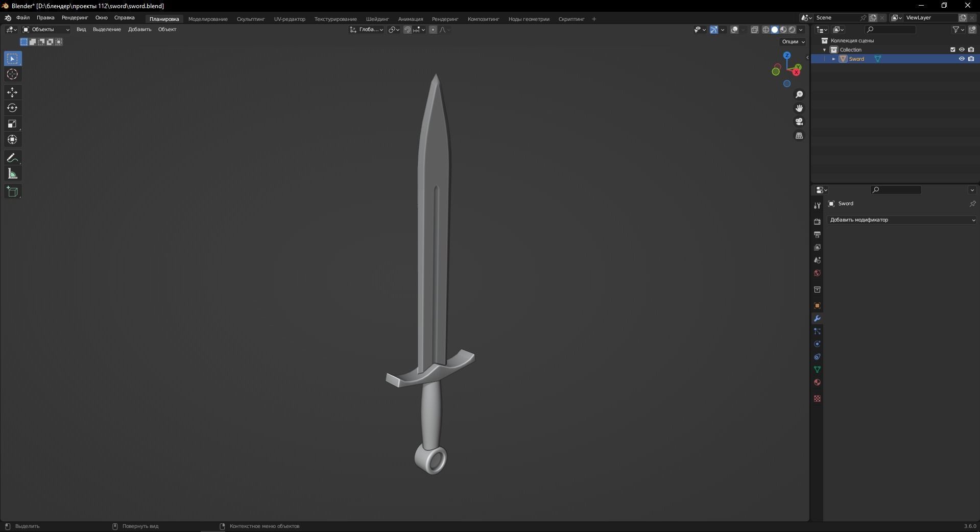
Task: Open the pivot point dropdown
Action: [394, 30]
